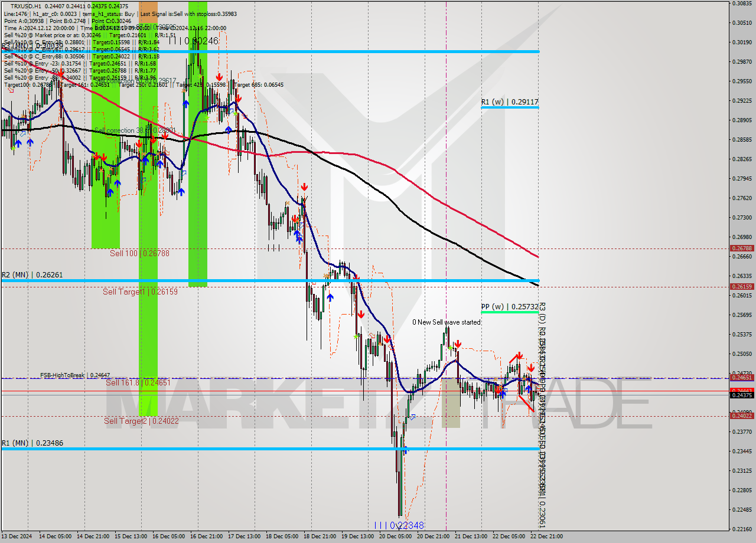Click the '14 Dec 21:00' time axis label
Viewport: 756px width, 543px height.
pyautogui.click(x=92, y=537)
